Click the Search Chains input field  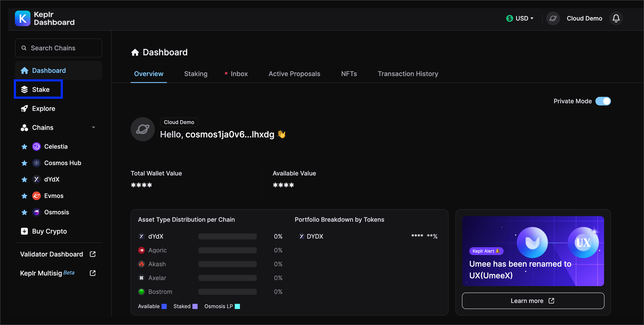click(59, 48)
